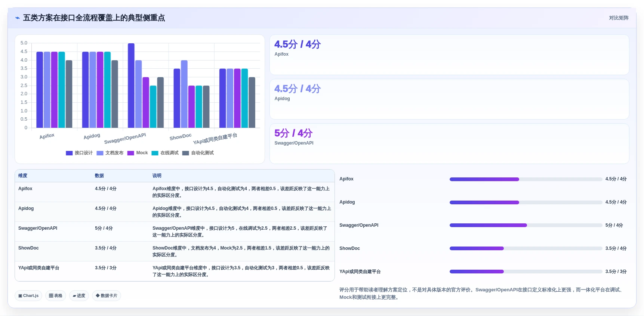Image resolution: width=644 pixels, height=316 pixels.
Task: Click the ShowDoc progress bar
Action: coord(526,249)
